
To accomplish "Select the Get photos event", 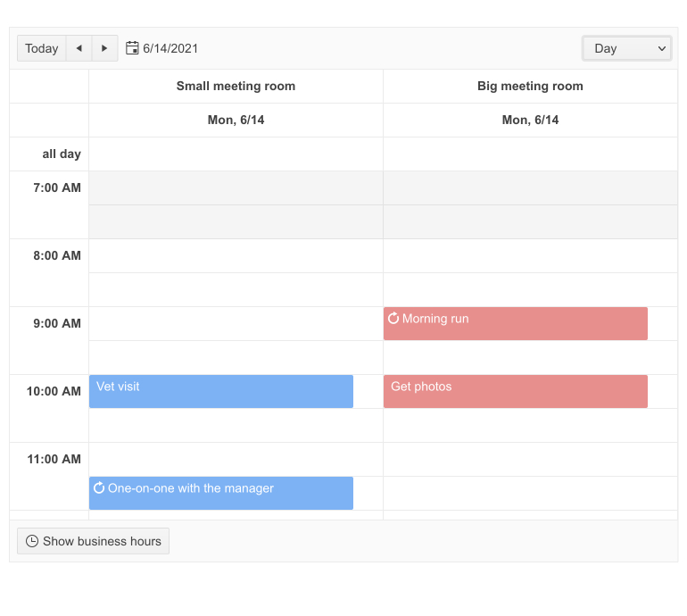I will coord(516,392).
